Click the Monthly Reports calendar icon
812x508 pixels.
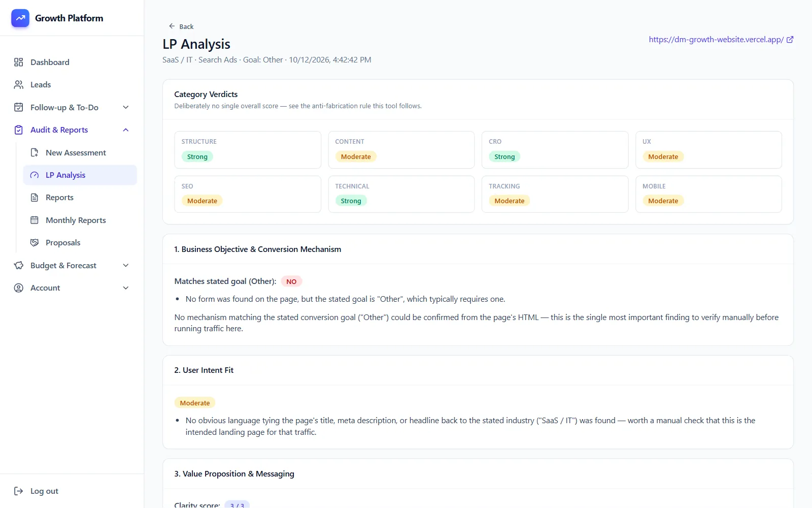(x=35, y=220)
